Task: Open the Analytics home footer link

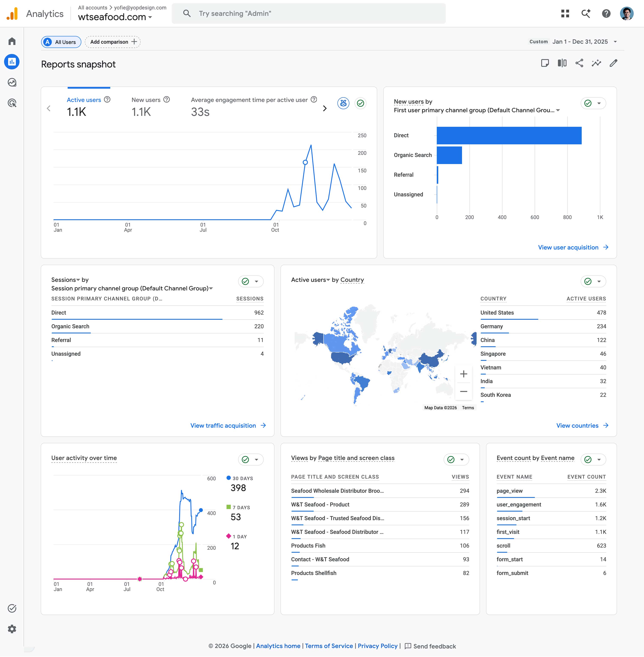Action: [278, 646]
